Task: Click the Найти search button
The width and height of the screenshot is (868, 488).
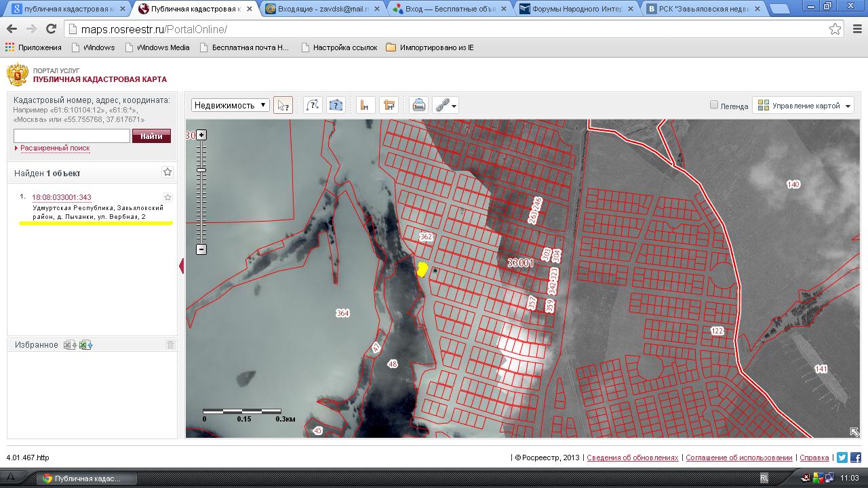Action: 151,136
